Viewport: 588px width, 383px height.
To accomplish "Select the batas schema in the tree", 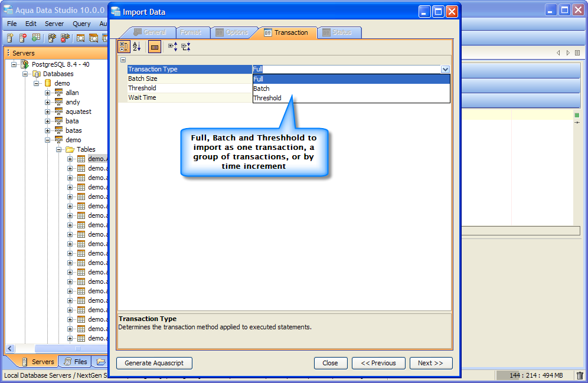I will coord(73,130).
